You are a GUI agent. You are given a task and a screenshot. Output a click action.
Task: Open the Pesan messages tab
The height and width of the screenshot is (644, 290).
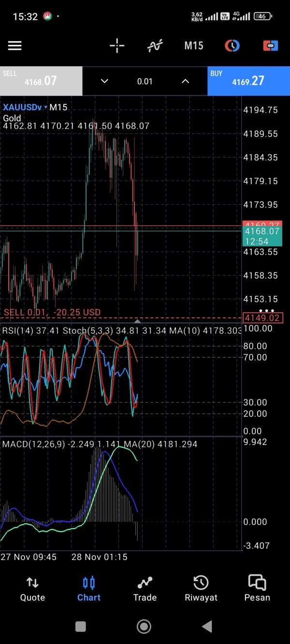pos(257,588)
